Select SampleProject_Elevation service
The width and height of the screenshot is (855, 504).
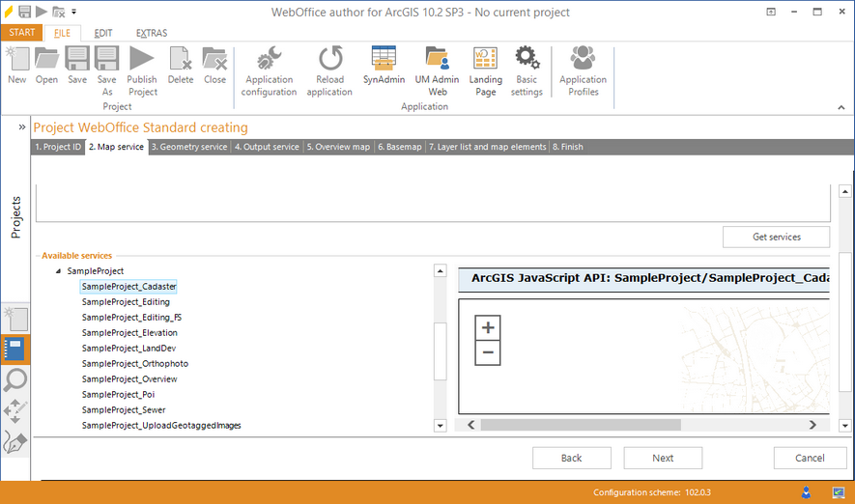(129, 333)
